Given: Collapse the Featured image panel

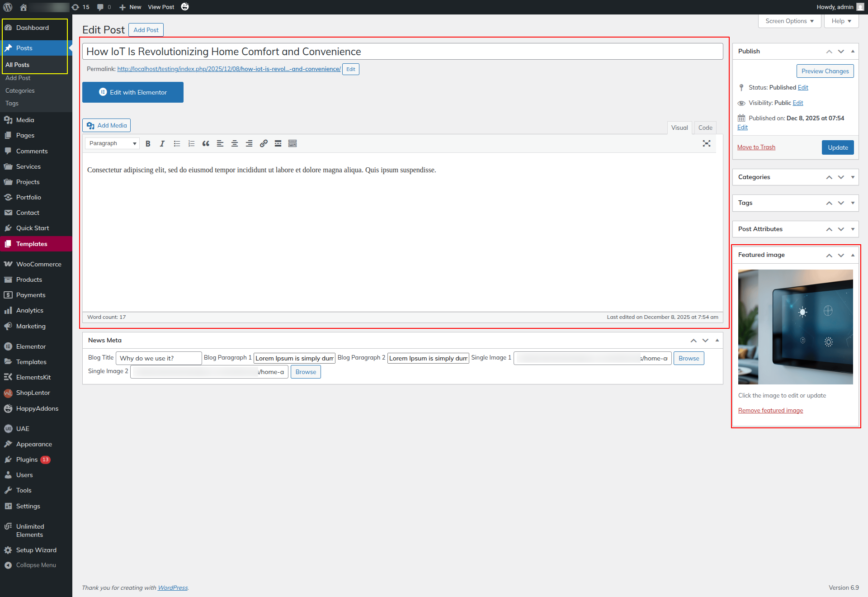Looking at the screenshot, I should (853, 255).
